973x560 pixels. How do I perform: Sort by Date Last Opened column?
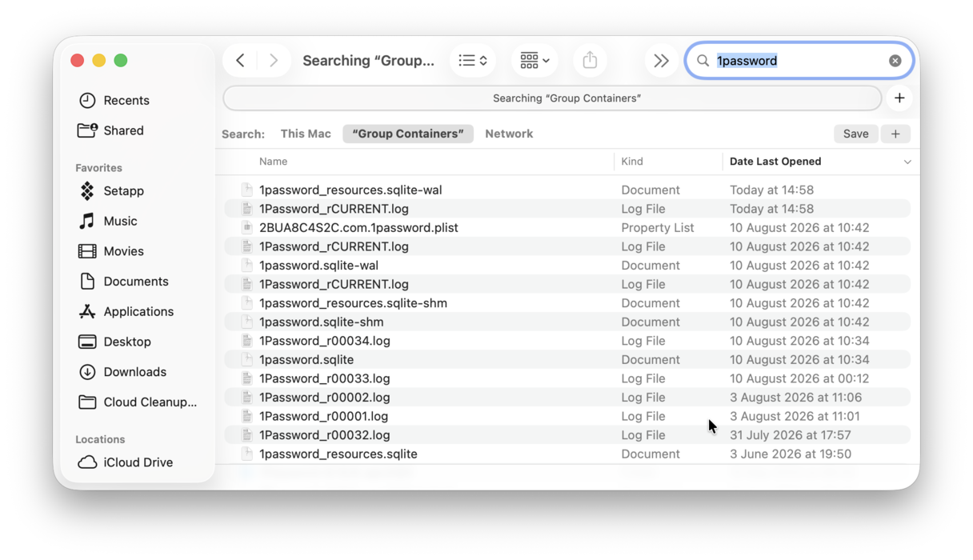click(x=775, y=162)
